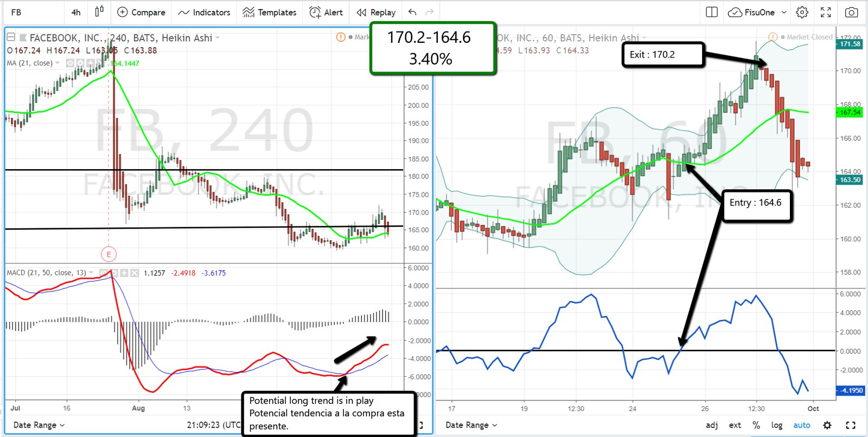The image size is (868, 437).
Task: Enter fullscreen mode with the expand icon
Action: point(826,12)
